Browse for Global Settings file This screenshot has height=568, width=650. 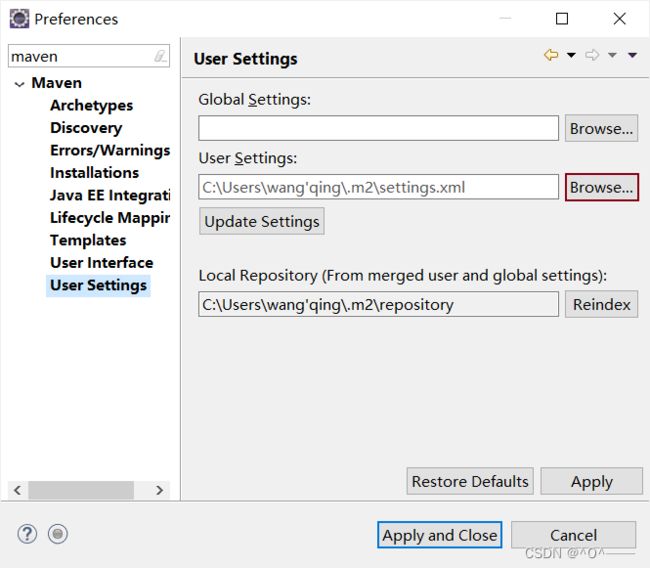point(601,129)
